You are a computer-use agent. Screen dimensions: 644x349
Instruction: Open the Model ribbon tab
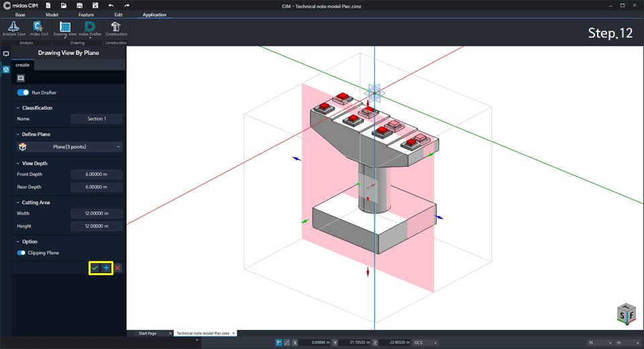point(52,15)
